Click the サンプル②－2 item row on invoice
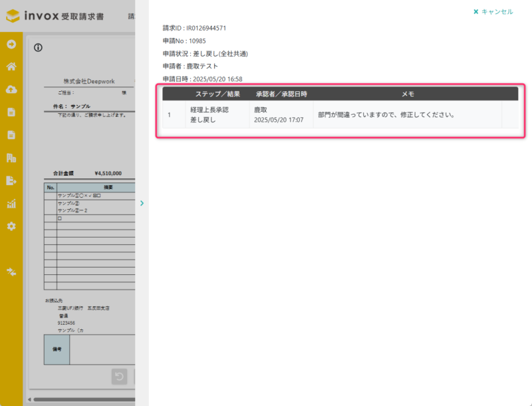 pos(72,210)
